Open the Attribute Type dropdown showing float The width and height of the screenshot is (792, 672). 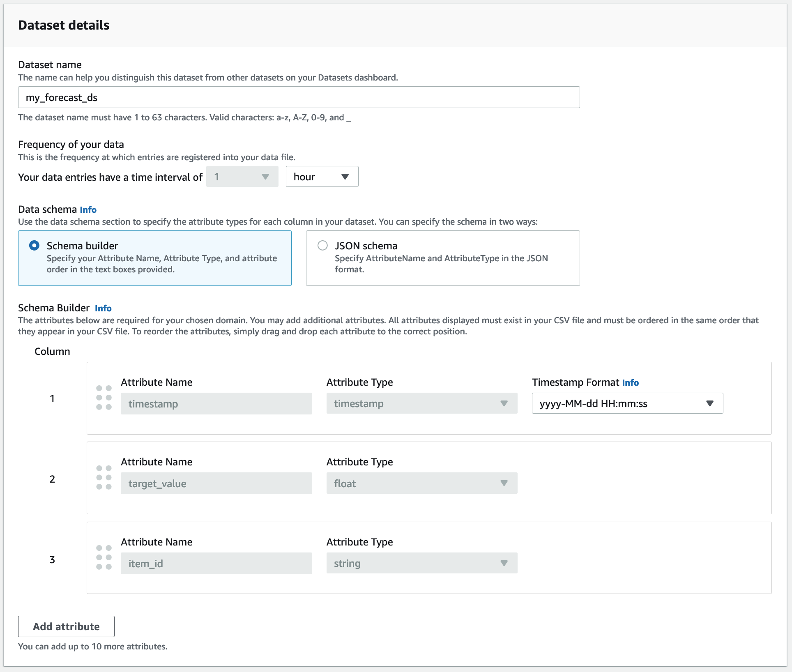421,483
